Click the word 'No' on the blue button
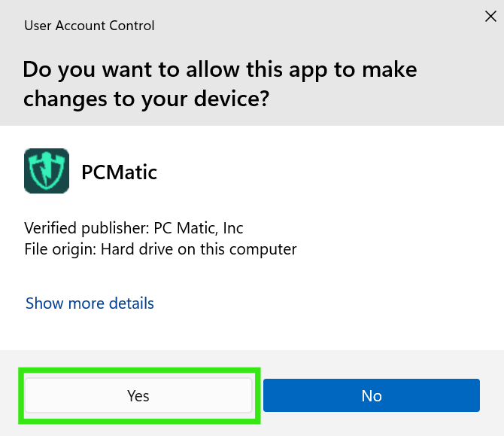This screenshot has width=504, height=436. coord(372,396)
